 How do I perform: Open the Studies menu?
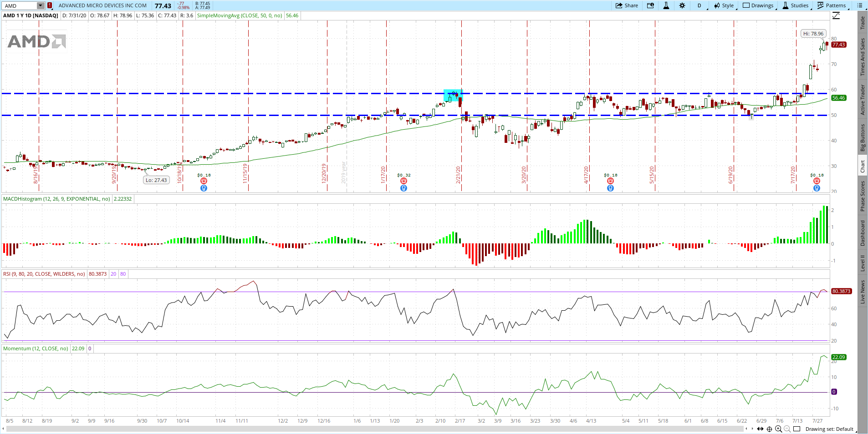pos(796,5)
